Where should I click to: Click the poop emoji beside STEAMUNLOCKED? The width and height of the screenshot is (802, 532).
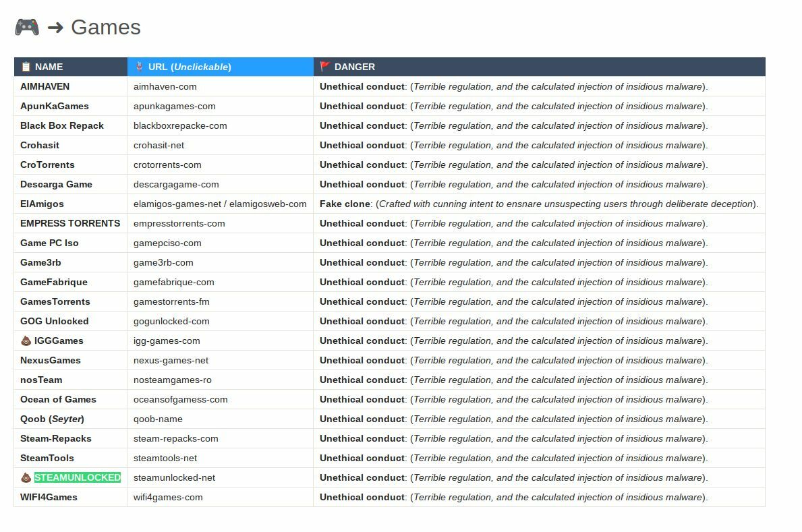(26, 478)
